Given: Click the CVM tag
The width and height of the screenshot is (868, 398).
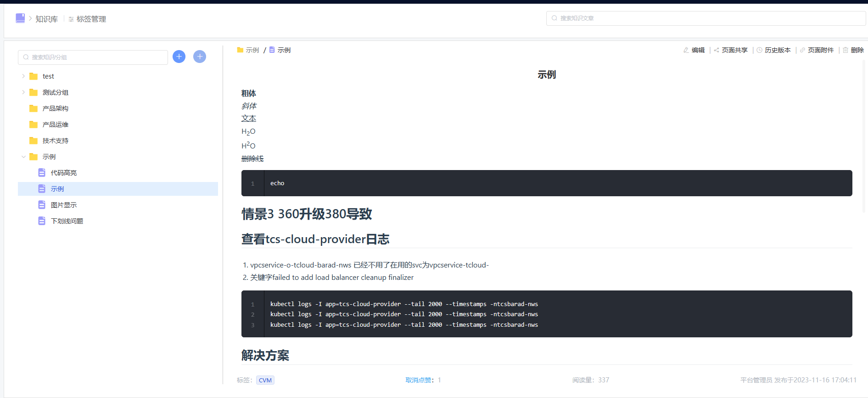Looking at the screenshot, I should coord(265,380).
